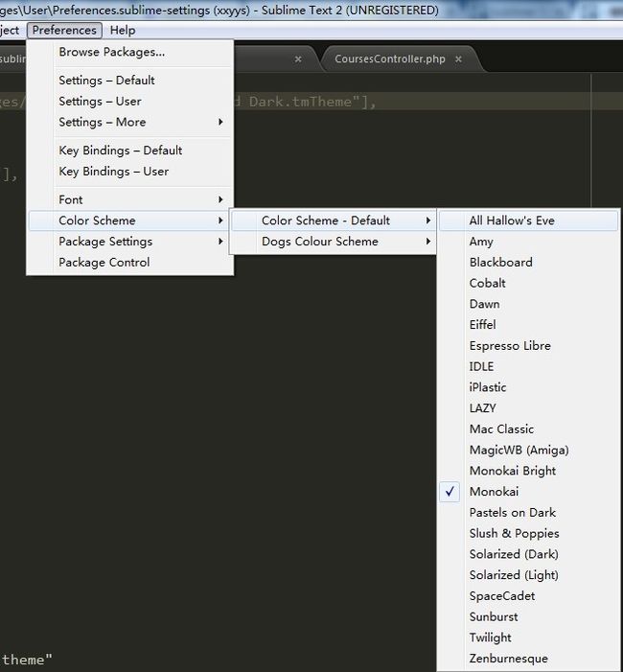Select the Twilight color scheme

[529, 637]
